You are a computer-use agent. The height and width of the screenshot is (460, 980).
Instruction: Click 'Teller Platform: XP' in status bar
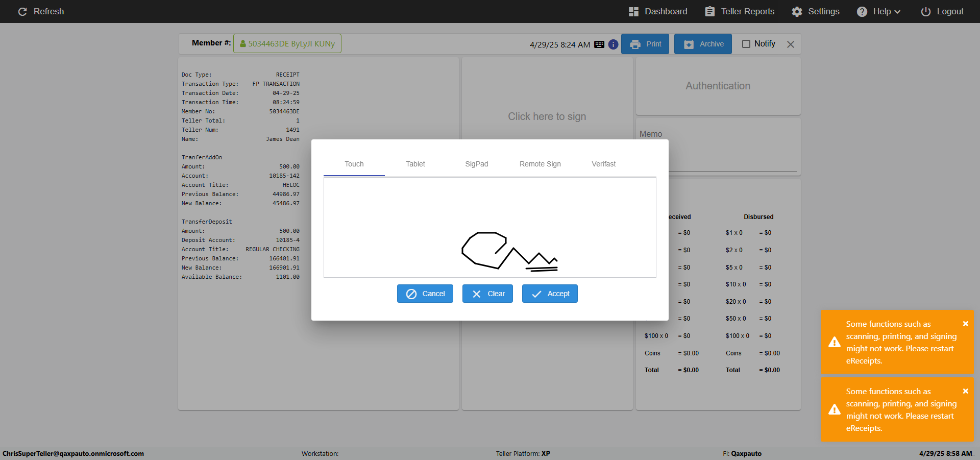pyautogui.click(x=523, y=453)
